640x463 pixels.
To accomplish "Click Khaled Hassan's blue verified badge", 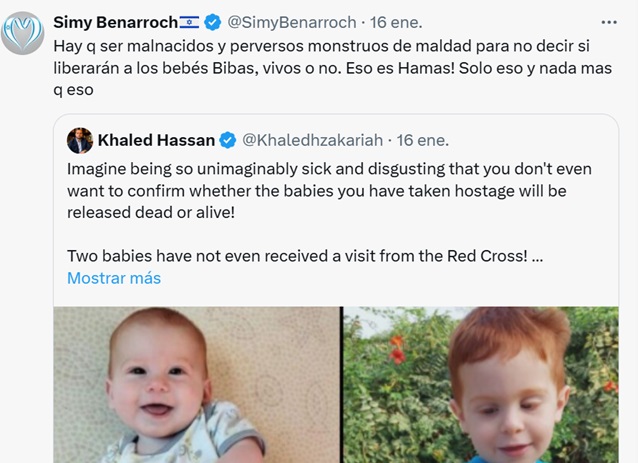I will coord(227,140).
